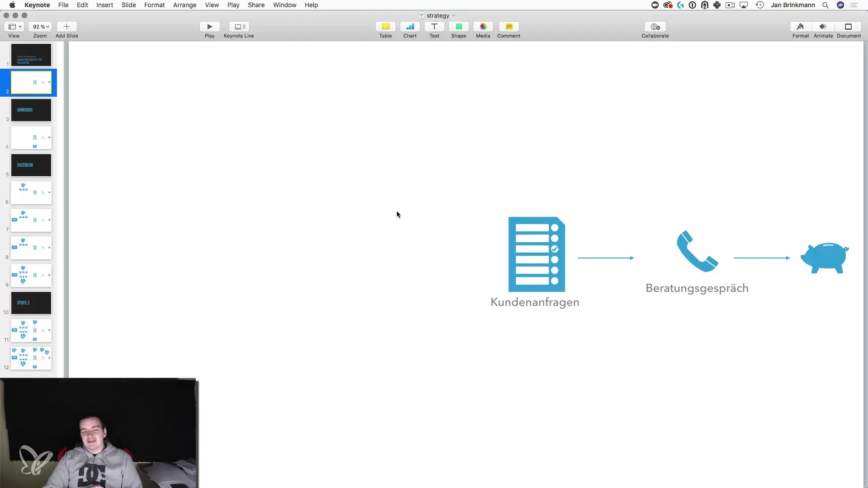Select the FACEBOOK slide 5 thumbnail
Viewport: 868px width, 488px height.
31,165
